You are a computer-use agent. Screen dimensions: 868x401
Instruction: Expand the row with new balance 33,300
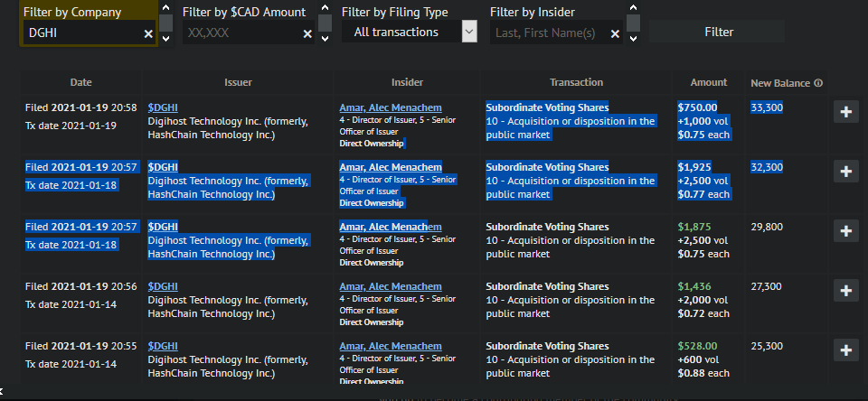click(845, 112)
